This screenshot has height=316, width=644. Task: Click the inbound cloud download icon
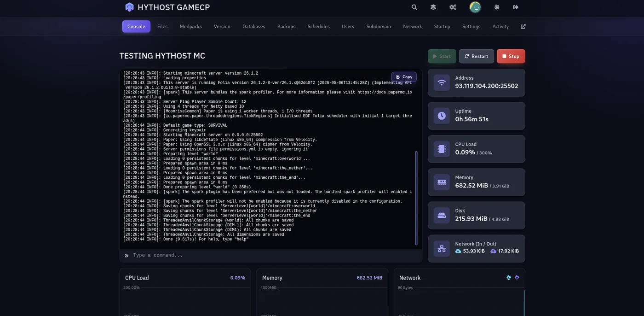coord(458,251)
